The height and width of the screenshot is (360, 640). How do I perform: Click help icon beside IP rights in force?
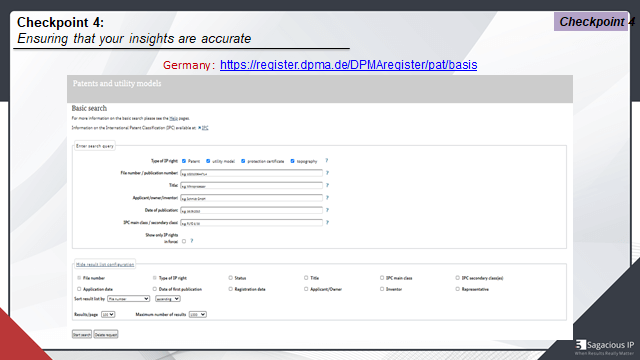191,241
